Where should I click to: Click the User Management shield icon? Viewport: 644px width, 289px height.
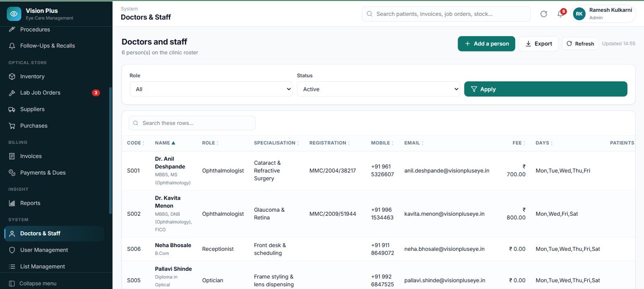[12, 250]
